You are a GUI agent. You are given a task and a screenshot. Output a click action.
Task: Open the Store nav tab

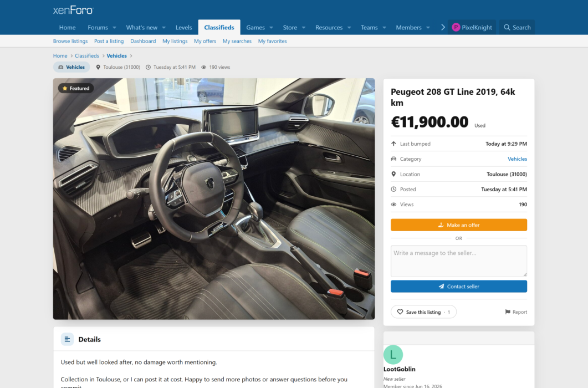point(290,27)
